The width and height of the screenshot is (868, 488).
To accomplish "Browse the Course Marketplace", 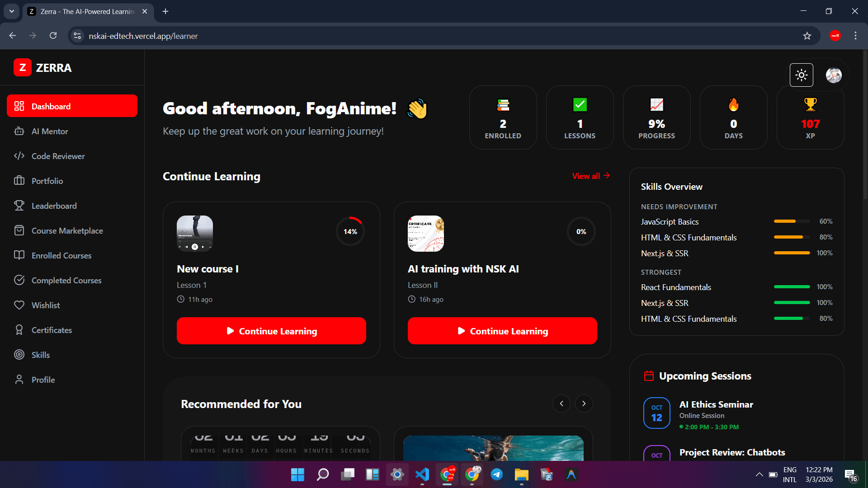I will [67, 230].
